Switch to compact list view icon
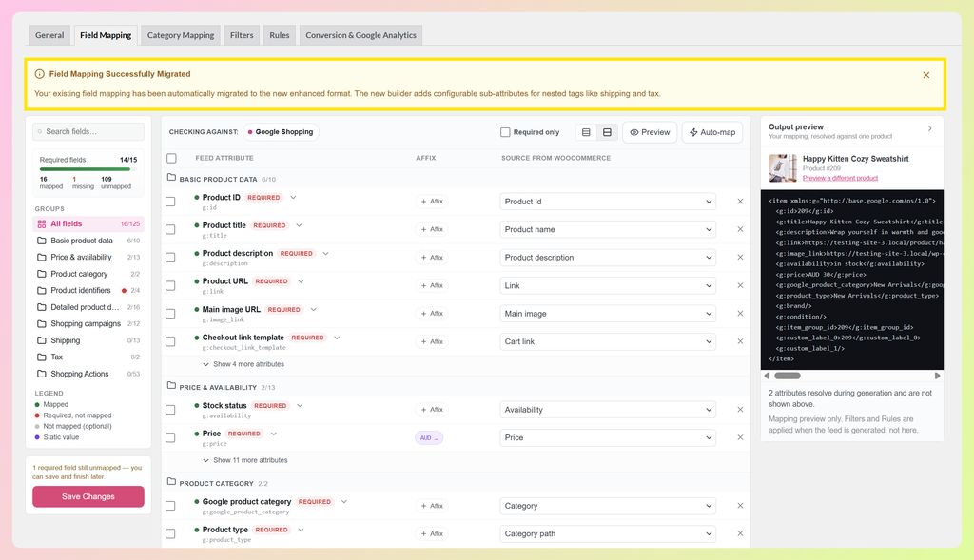The width and height of the screenshot is (974, 560). [x=586, y=132]
